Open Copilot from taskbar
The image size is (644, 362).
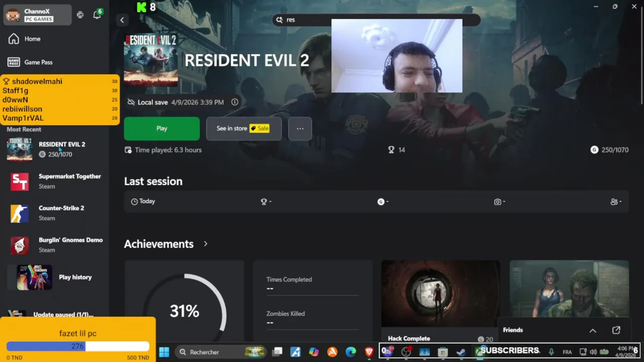(x=313, y=352)
